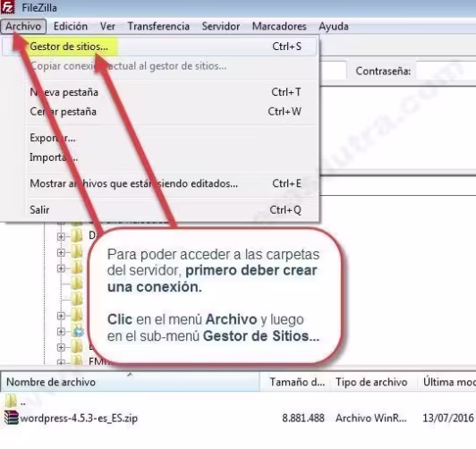Open the Marcadores menu
Screen dimensions: 476x449
[x=279, y=27]
